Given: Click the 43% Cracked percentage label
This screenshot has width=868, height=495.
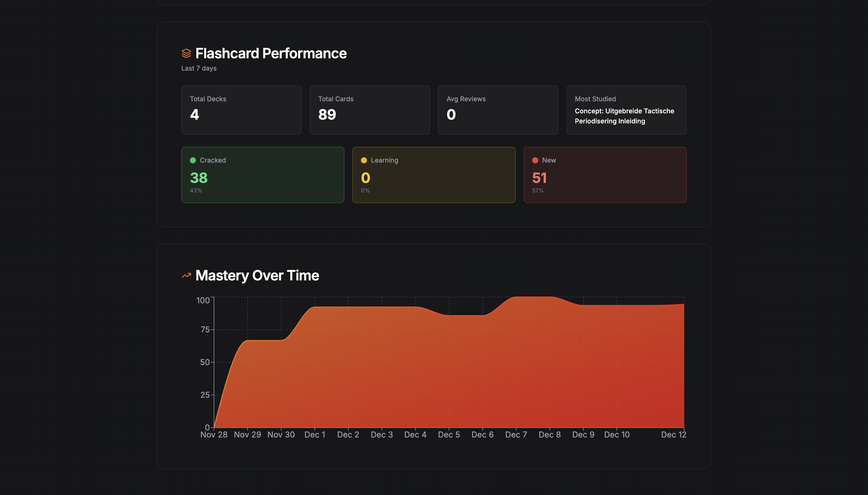Looking at the screenshot, I should click(195, 190).
